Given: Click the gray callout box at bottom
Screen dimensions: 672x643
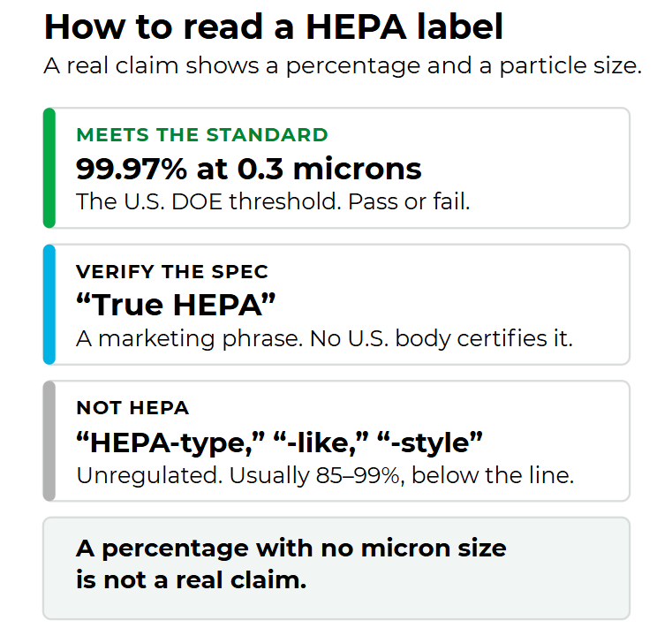Looking at the screenshot, I should (x=336, y=569).
